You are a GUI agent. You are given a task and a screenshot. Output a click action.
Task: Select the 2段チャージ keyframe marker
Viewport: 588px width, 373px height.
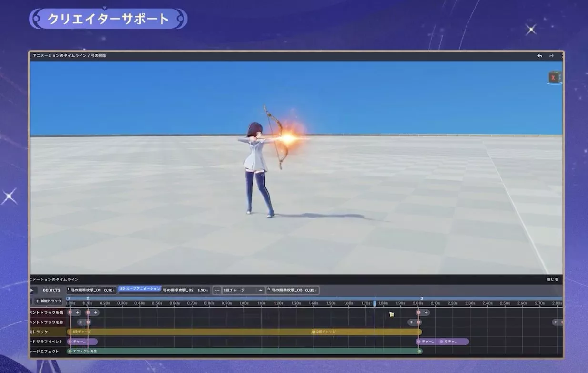(314, 332)
